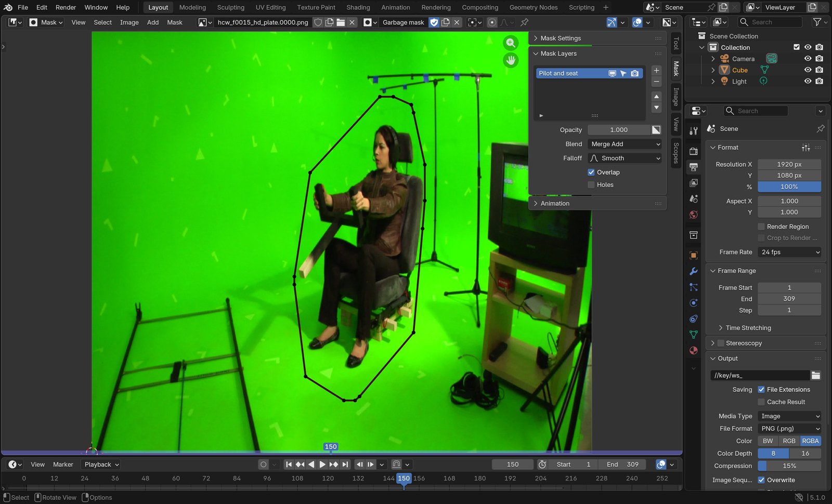Click the play animation button

(322, 465)
